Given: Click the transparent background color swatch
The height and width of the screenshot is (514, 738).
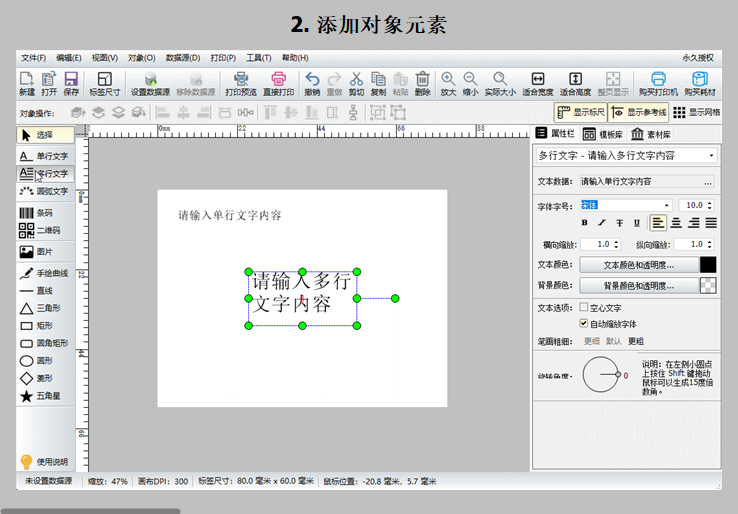Looking at the screenshot, I should pos(708,286).
